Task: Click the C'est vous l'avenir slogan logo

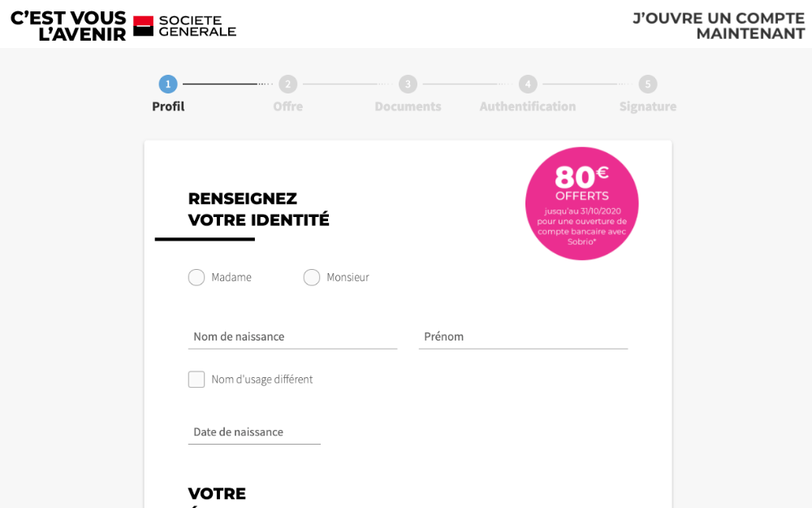Action: 68,26
